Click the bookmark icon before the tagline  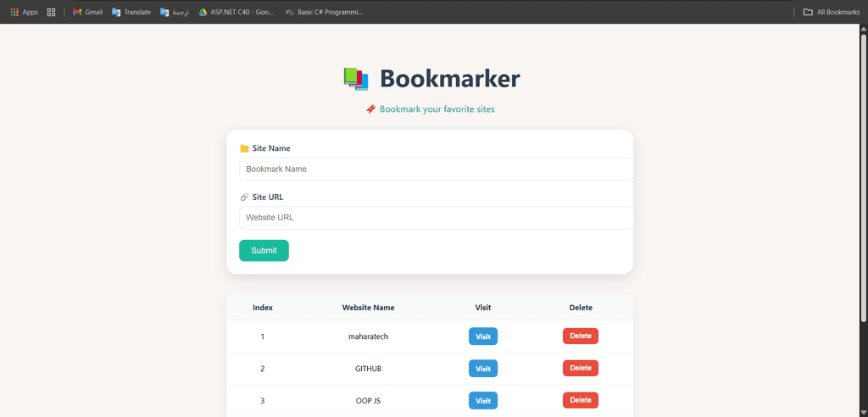(x=371, y=109)
